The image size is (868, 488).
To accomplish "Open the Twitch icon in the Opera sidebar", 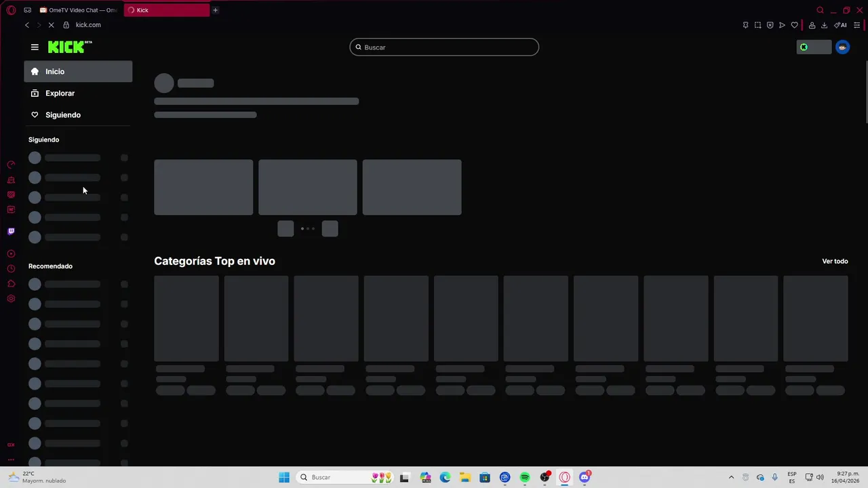I will coord(11,231).
